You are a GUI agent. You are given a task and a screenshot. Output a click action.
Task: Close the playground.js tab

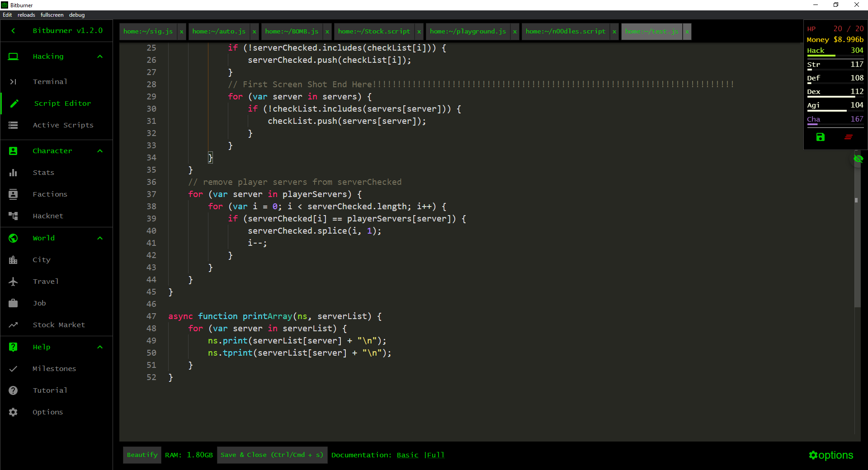(514, 32)
